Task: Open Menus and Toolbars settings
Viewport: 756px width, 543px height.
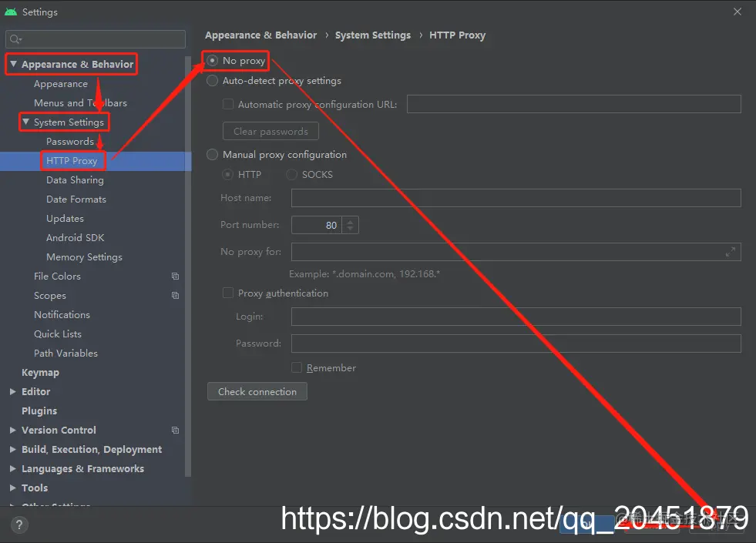Action: click(x=80, y=103)
